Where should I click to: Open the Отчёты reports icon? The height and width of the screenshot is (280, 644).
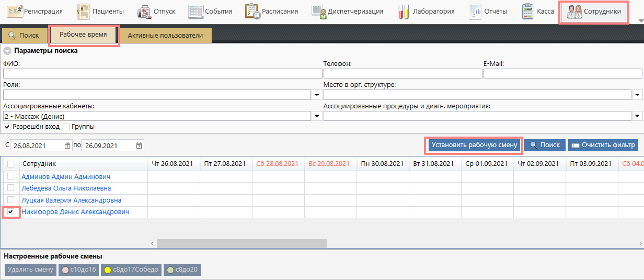coord(475,11)
